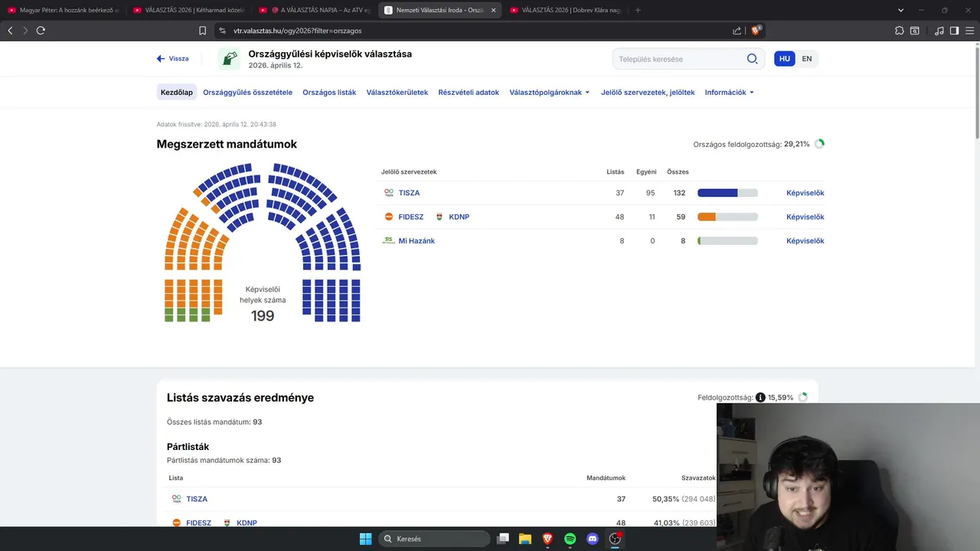The width and height of the screenshot is (980, 551).
Task: Switch to the Dobrev Klára YouTube tab
Action: (565, 10)
